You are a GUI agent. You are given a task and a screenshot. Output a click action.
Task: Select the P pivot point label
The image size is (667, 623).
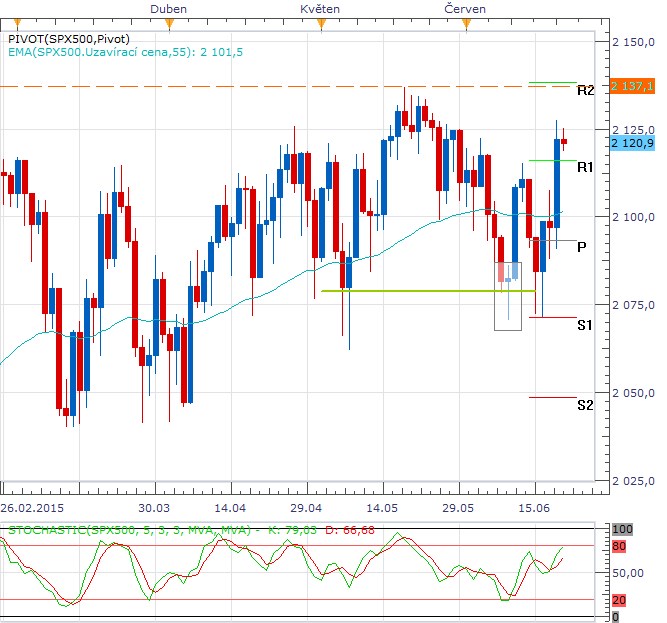click(x=581, y=247)
